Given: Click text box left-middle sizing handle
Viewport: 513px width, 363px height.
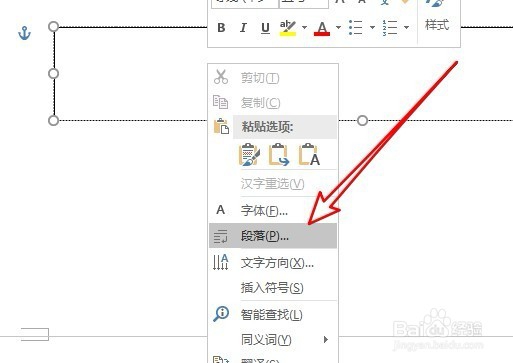Looking at the screenshot, I should [53, 73].
